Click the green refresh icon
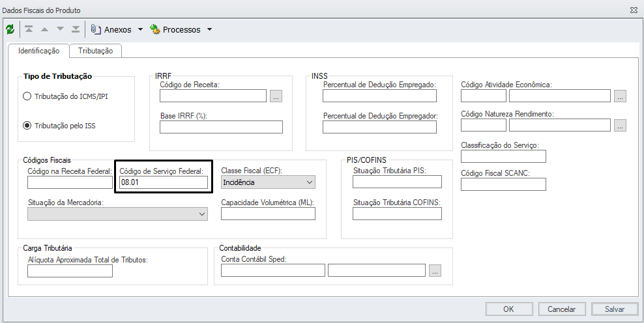This screenshot has width=644, height=323. click(x=10, y=29)
